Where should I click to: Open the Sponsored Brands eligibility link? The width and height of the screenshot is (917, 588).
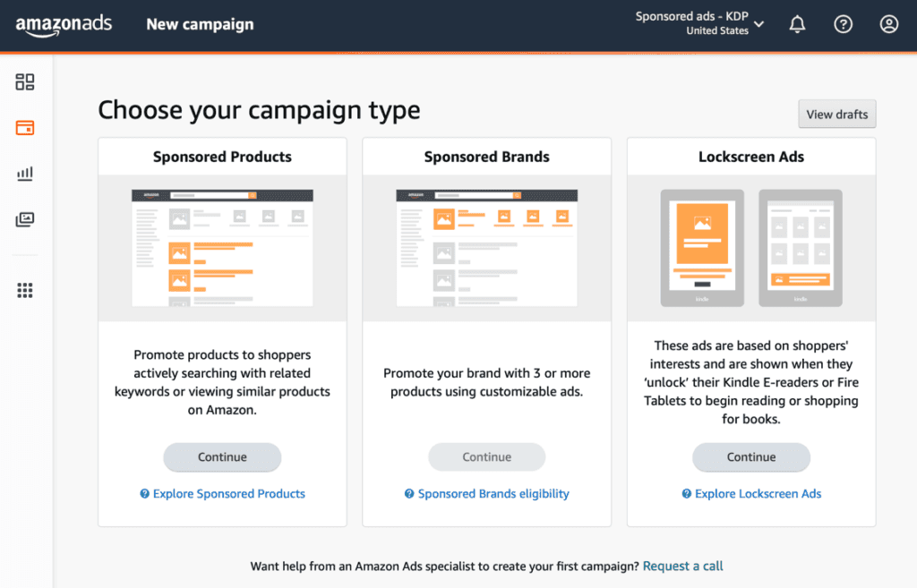click(x=493, y=494)
